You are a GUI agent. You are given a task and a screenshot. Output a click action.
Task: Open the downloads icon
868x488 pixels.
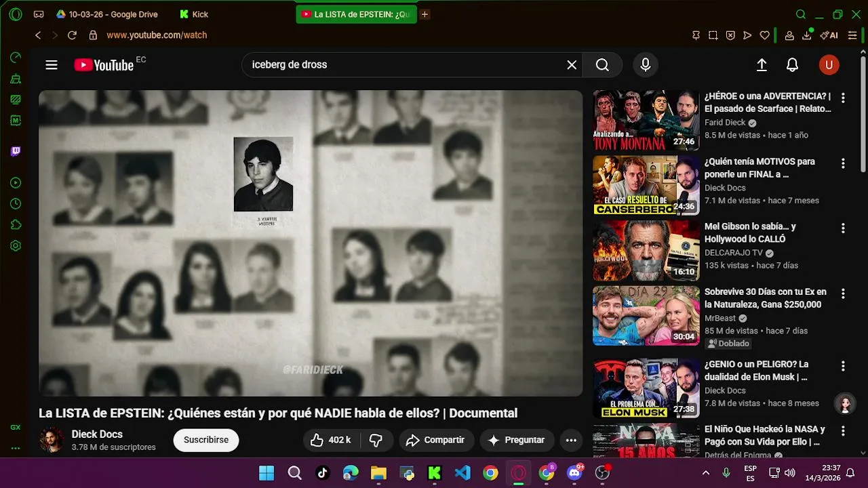point(808,35)
